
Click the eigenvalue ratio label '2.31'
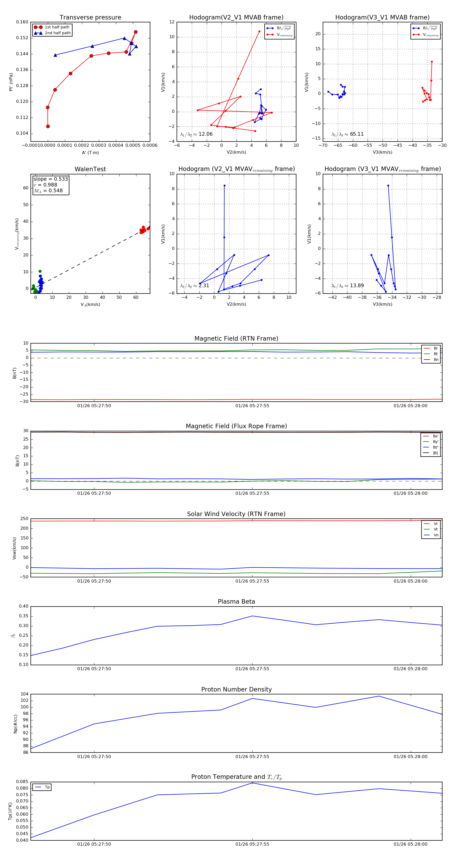[x=194, y=286]
